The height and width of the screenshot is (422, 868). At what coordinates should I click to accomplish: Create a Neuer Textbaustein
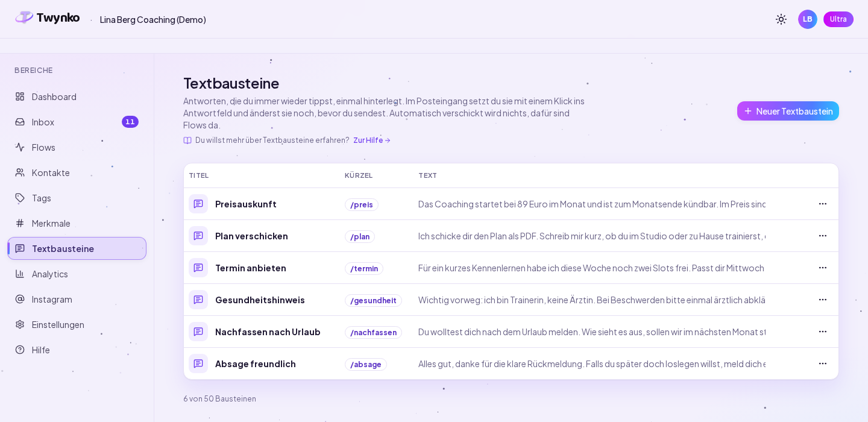(x=788, y=111)
